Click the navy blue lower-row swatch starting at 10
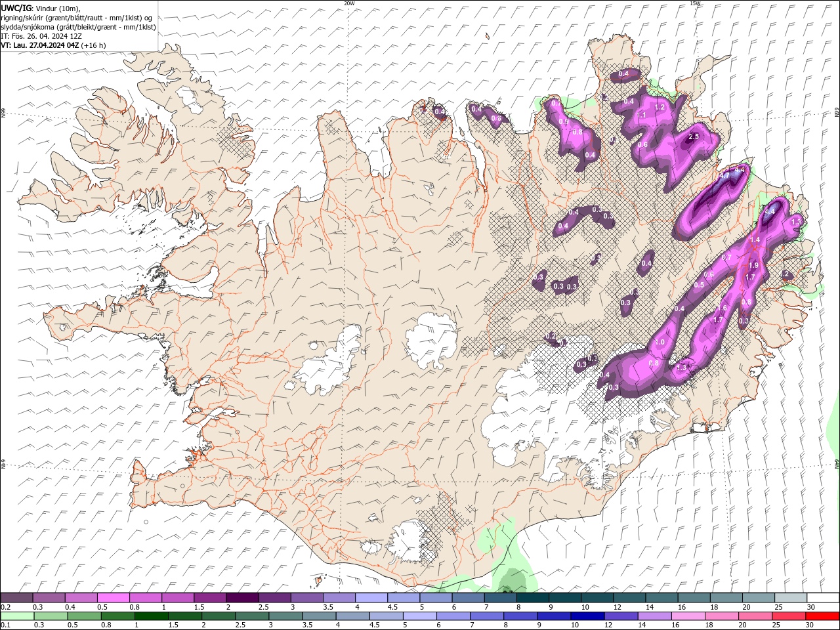This screenshot has width=840, height=630. click(x=587, y=616)
